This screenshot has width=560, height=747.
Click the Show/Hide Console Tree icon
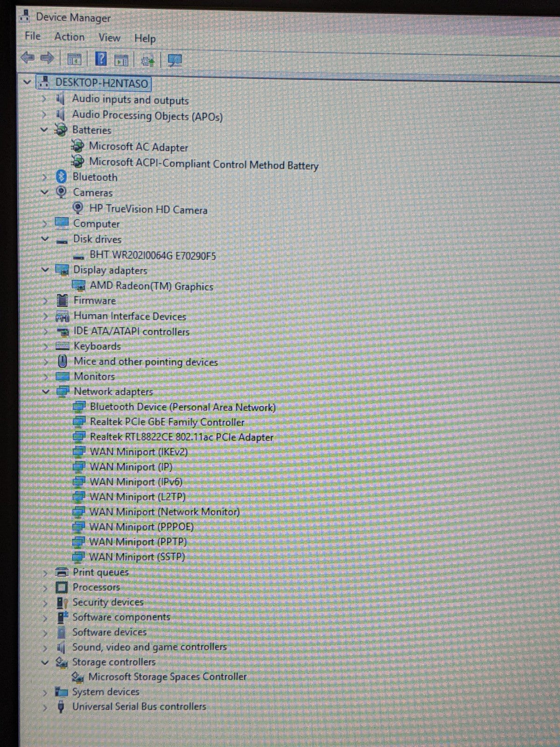tap(74, 59)
